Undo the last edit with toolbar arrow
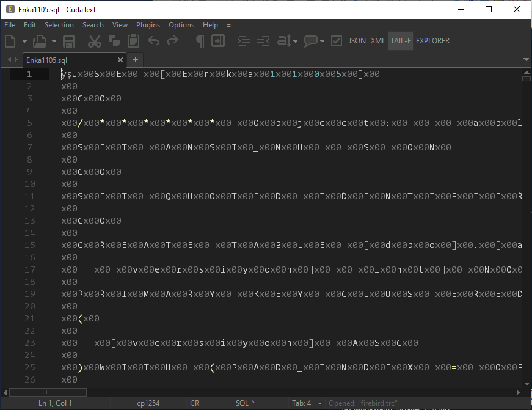This screenshot has height=410, width=532. (153, 41)
